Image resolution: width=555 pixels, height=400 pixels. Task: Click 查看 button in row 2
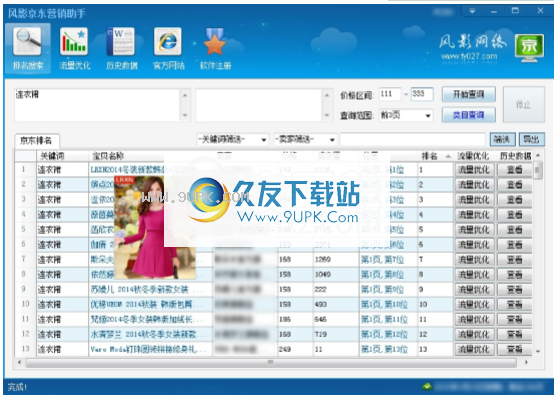(514, 185)
